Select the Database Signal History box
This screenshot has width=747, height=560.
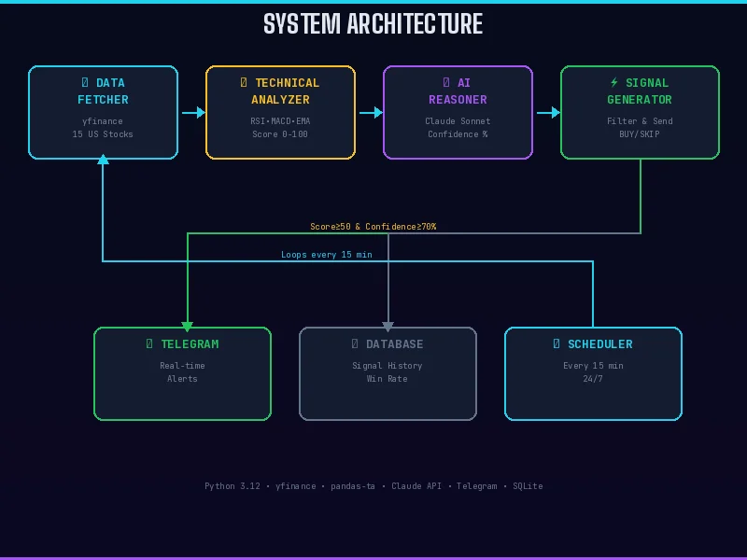(388, 374)
